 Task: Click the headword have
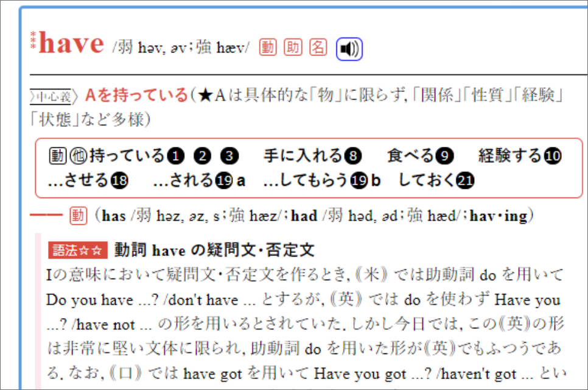[x=71, y=43]
